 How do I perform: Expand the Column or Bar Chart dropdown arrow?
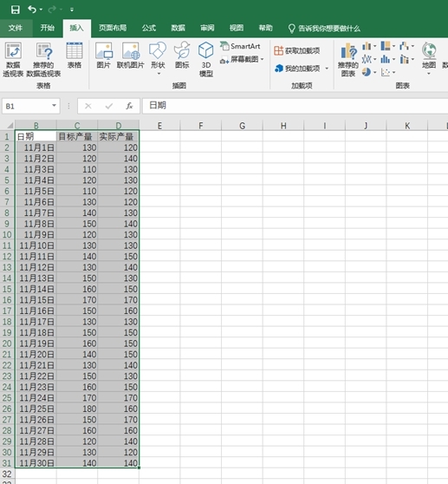(374, 47)
